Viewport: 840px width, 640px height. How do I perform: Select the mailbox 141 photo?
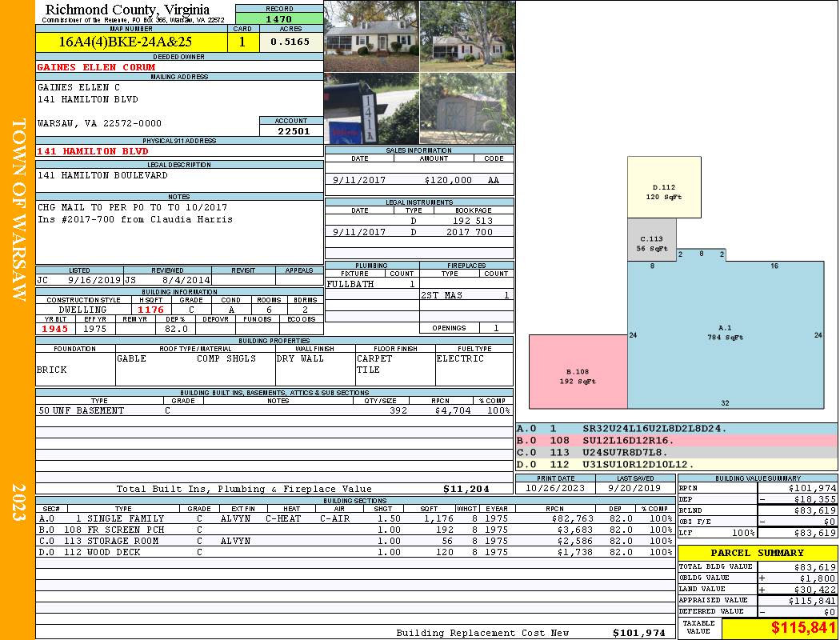(371, 110)
